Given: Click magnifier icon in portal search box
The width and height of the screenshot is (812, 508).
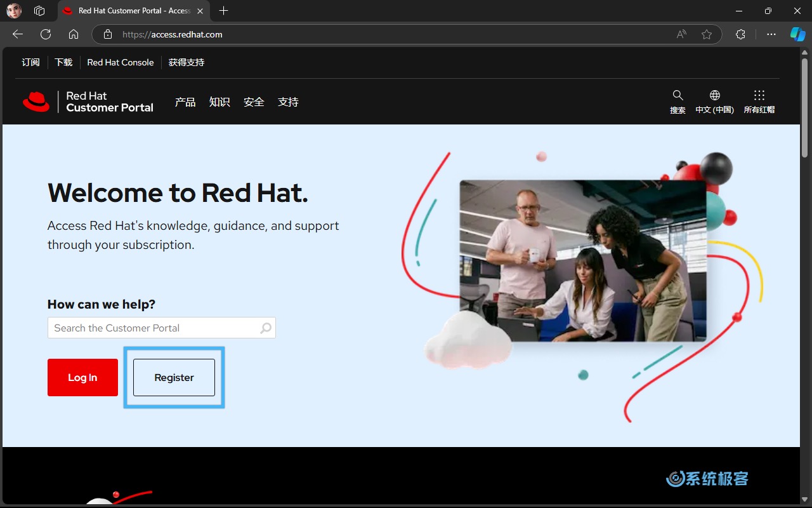Looking at the screenshot, I should (x=266, y=328).
